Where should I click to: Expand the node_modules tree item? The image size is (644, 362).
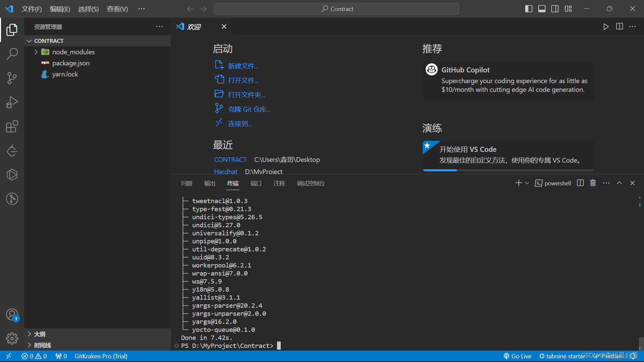click(35, 52)
